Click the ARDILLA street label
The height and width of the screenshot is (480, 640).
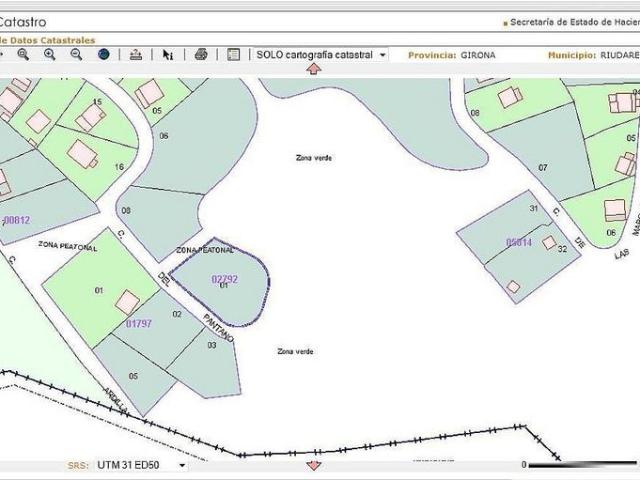point(116,400)
